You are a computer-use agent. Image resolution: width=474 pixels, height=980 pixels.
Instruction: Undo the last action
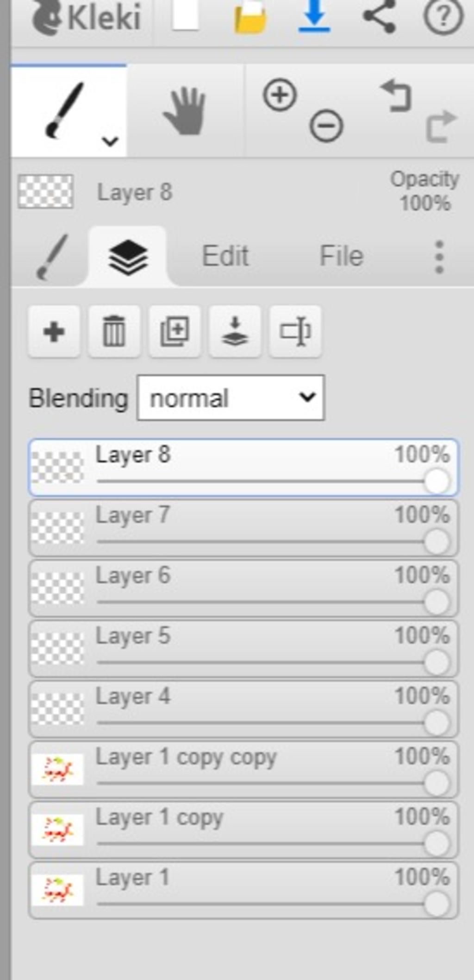click(x=396, y=95)
